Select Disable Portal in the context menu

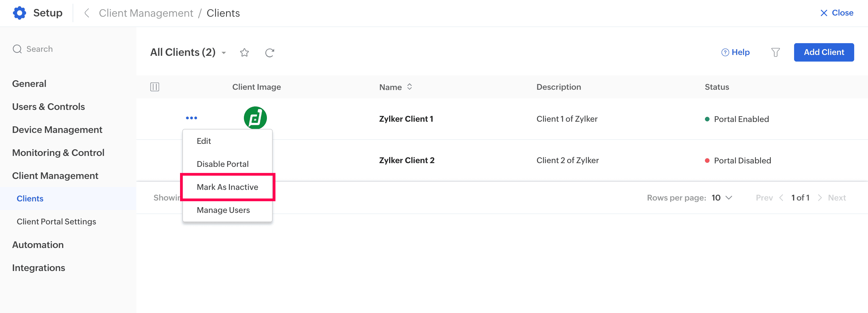point(222,164)
